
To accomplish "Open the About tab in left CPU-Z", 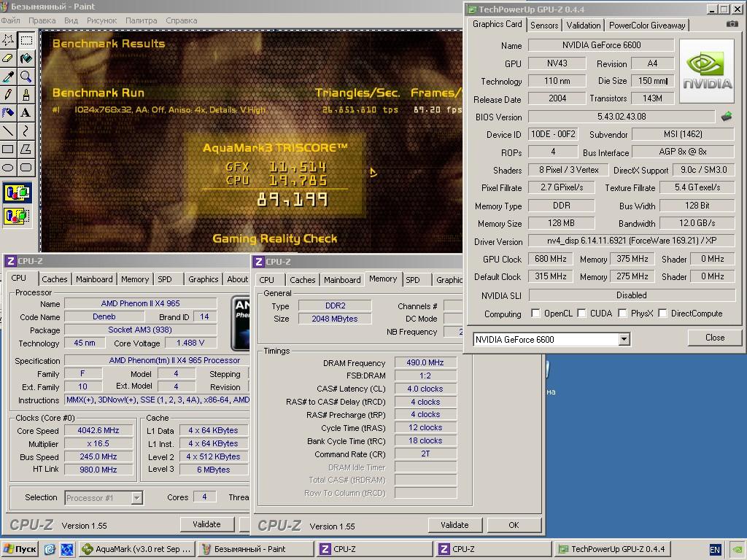I will point(237,279).
